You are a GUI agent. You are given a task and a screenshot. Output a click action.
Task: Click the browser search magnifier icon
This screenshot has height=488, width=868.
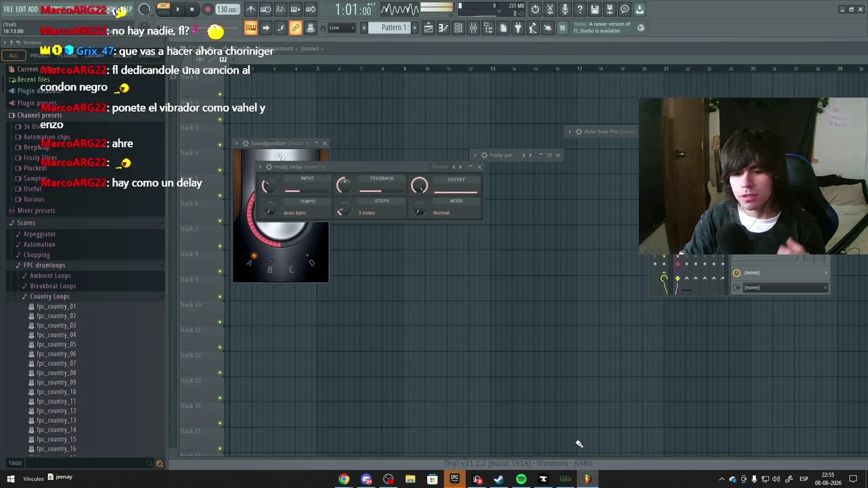159,464
